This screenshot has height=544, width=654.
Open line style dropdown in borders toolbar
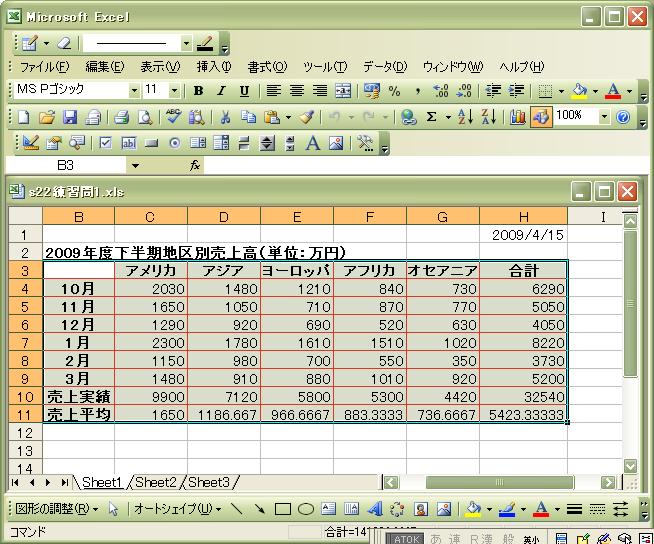tap(186, 43)
